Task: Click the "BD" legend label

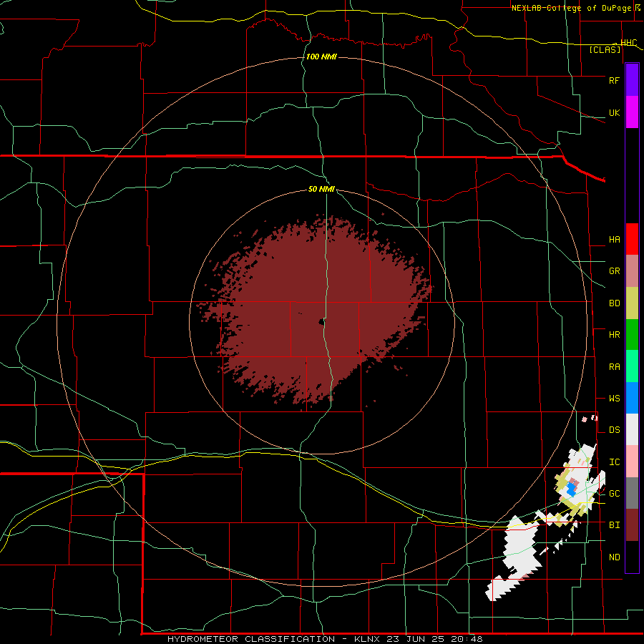Action: (x=614, y=303)
